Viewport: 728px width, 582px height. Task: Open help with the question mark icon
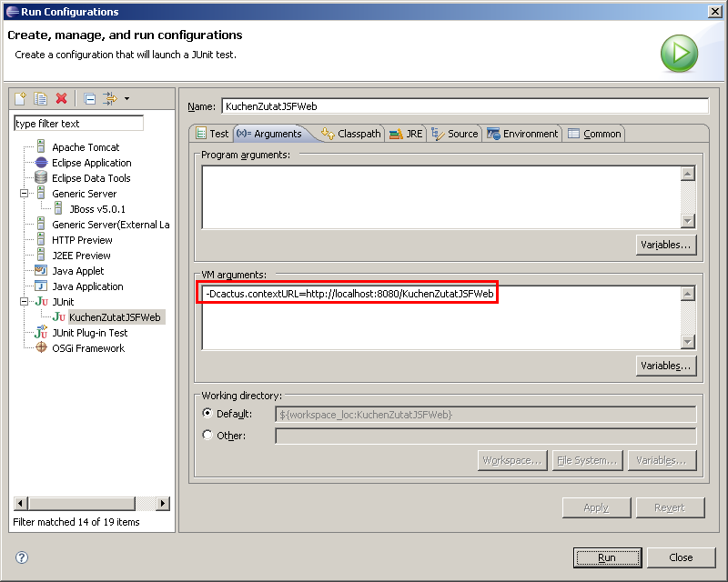point(22,557)
